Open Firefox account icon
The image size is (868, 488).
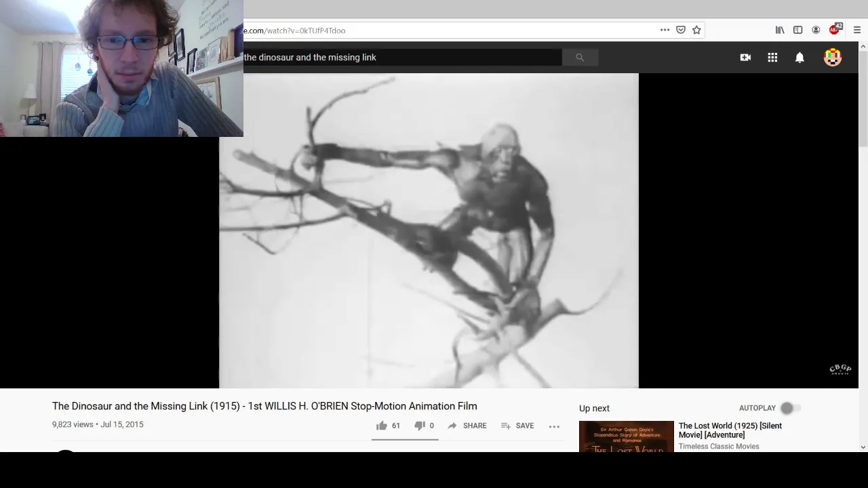pos(816,30)
